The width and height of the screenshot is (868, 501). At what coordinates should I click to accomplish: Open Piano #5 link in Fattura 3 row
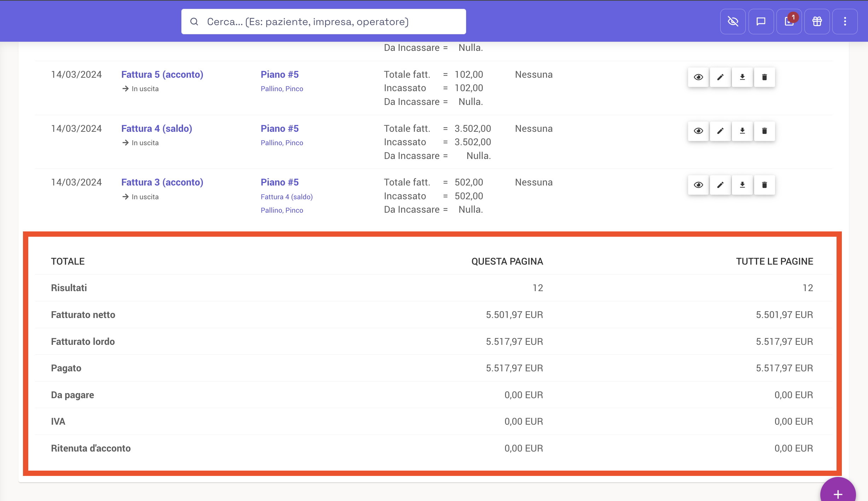[x=280, y=182]
